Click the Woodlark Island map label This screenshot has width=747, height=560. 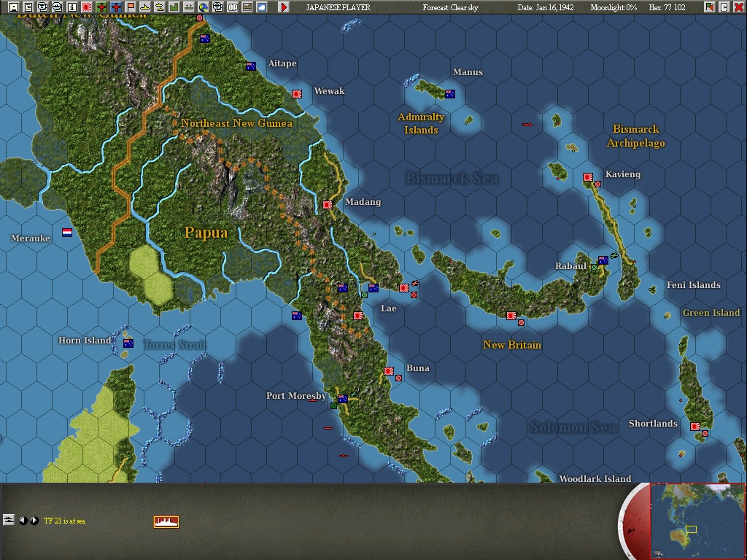tap(595, 478)
